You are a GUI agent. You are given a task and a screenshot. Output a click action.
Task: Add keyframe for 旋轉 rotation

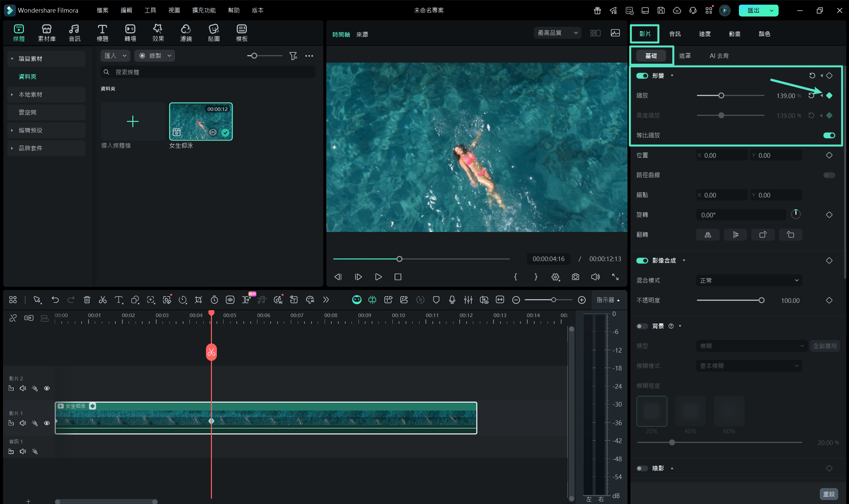point(829,215)
